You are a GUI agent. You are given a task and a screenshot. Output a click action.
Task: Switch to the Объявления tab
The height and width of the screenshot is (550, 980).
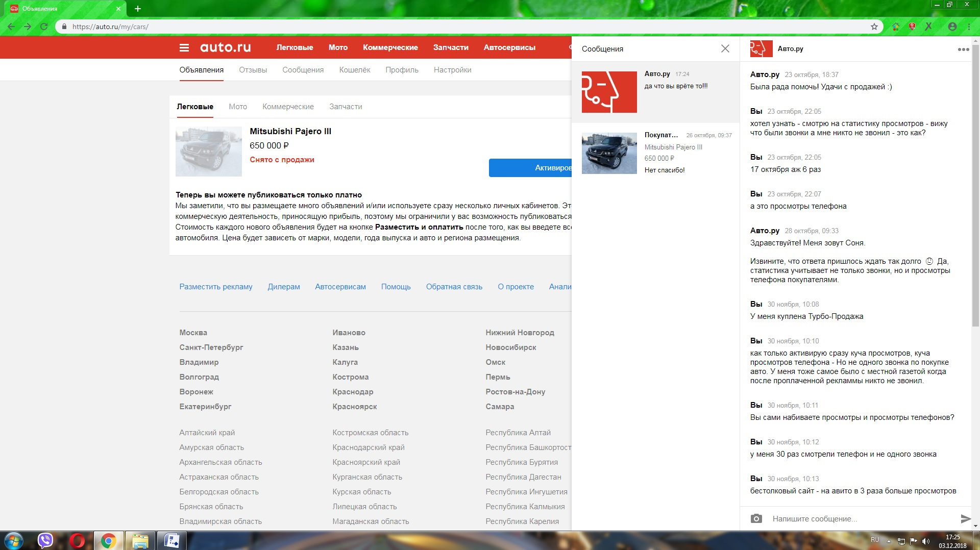[201, 70]
